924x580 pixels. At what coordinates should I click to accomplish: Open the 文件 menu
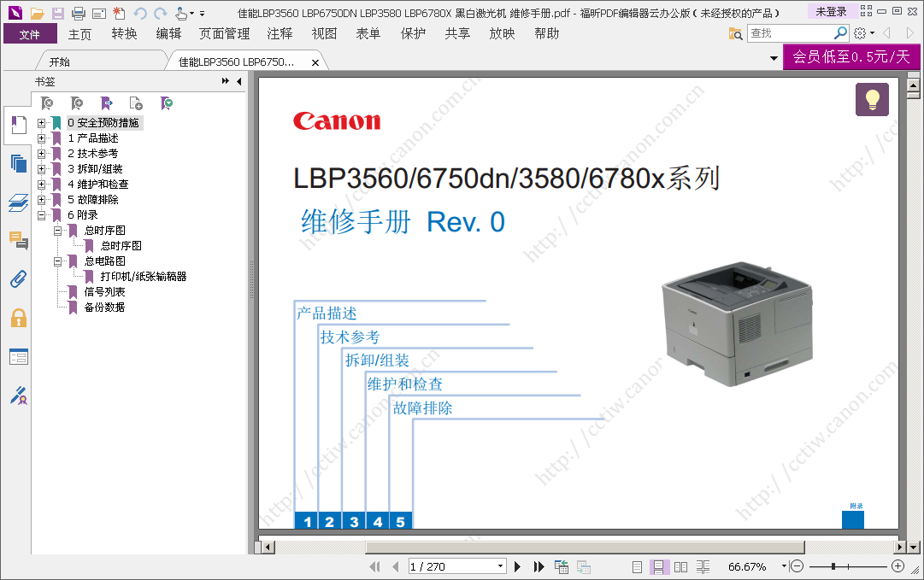coord(30,34)
